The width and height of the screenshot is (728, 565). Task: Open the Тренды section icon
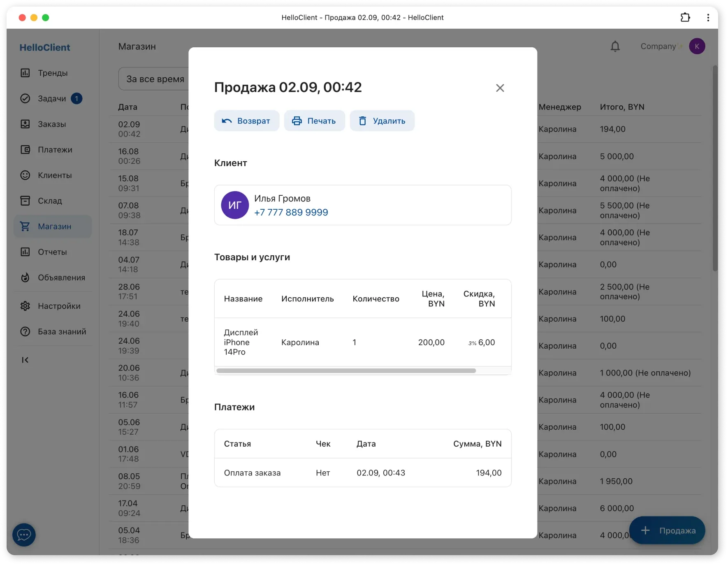coord(25,73)
